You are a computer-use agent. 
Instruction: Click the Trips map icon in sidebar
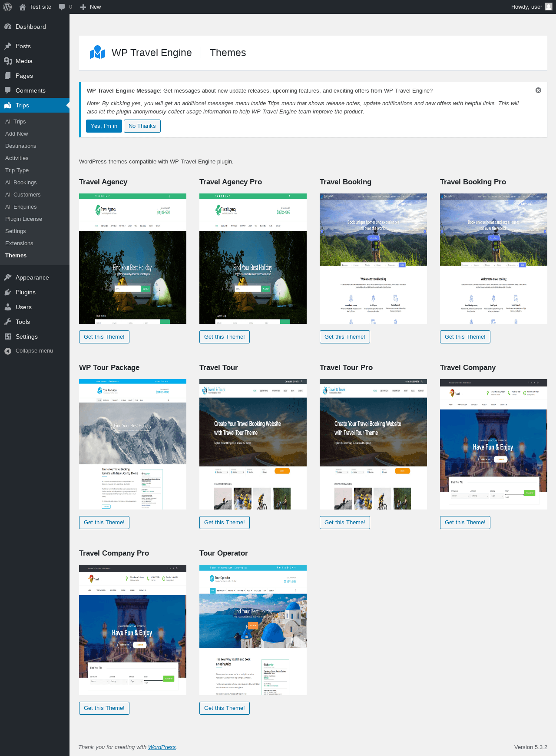coord(8,105)
